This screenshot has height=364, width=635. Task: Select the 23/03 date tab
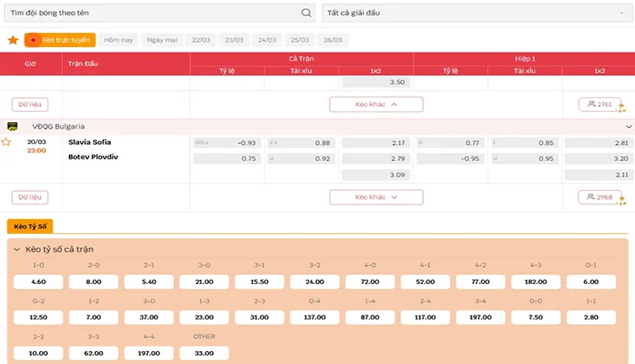click(x=234, y=40)
